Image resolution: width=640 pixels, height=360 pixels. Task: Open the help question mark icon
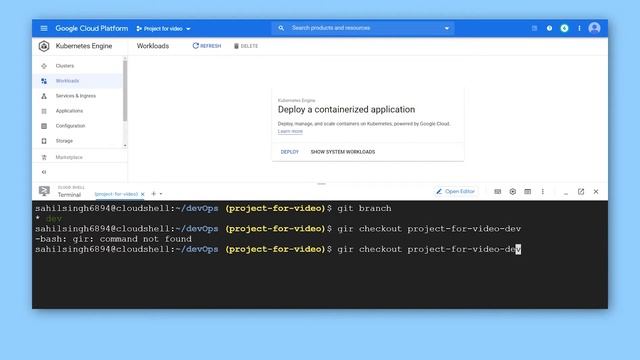coord(549,28)
